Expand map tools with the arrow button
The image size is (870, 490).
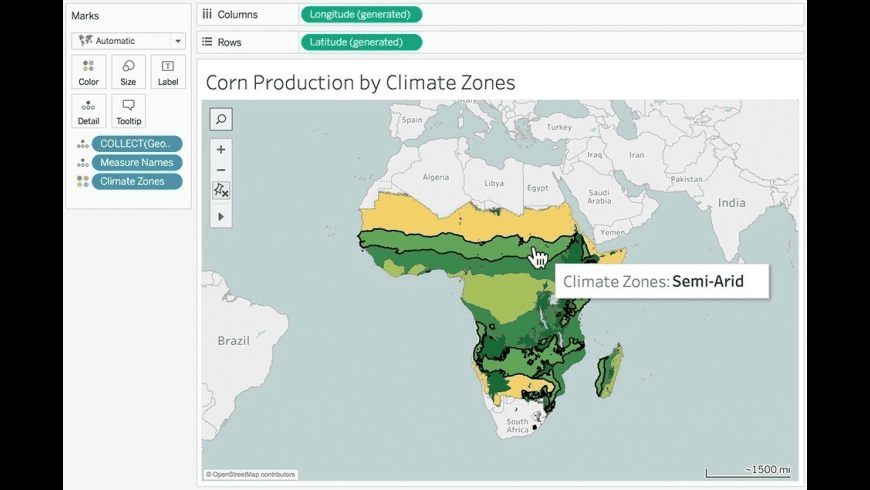[221, 216]
